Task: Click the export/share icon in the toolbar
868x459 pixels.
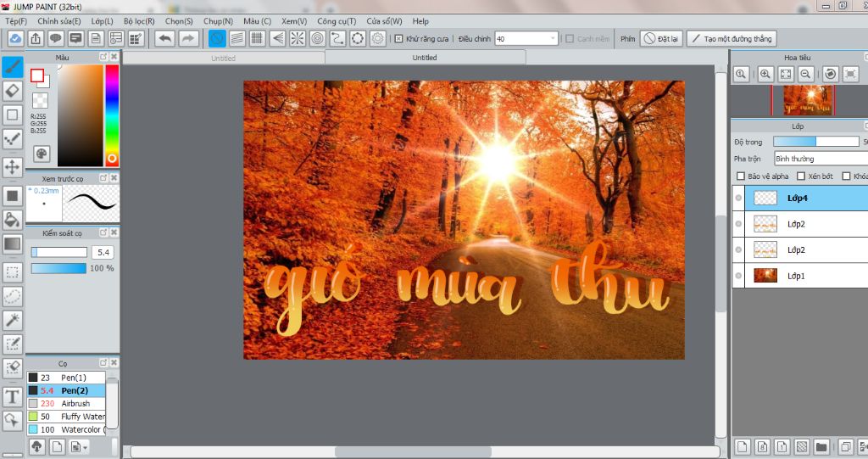Action: [36, 39]
